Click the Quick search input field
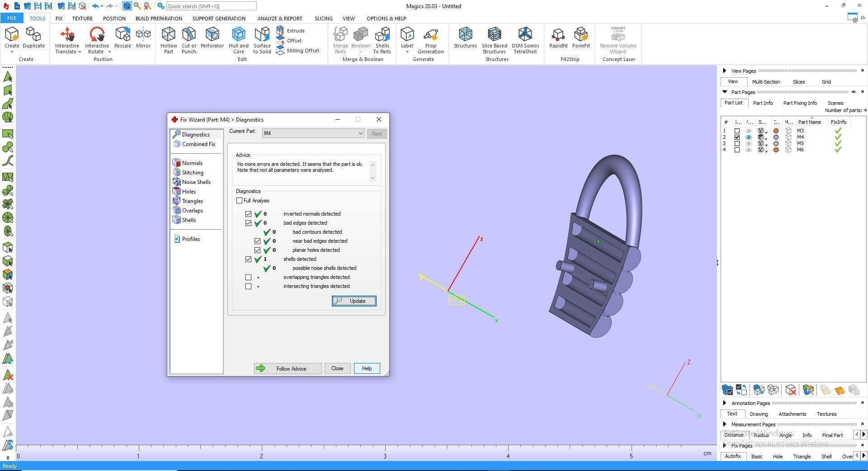Image resolution: width=868 pixels, height=471 pixels. tap(211, 6)
